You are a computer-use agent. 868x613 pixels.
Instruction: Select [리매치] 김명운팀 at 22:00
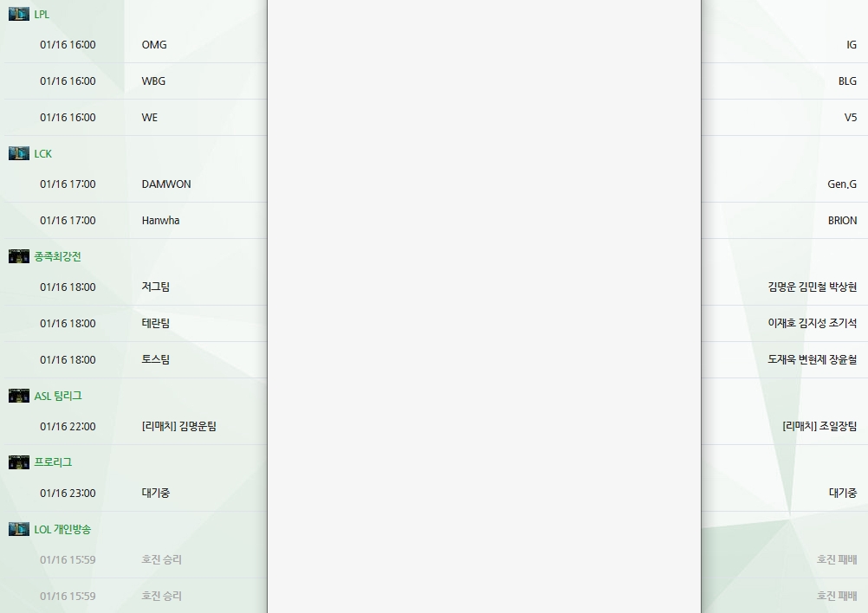click(178, 427)
